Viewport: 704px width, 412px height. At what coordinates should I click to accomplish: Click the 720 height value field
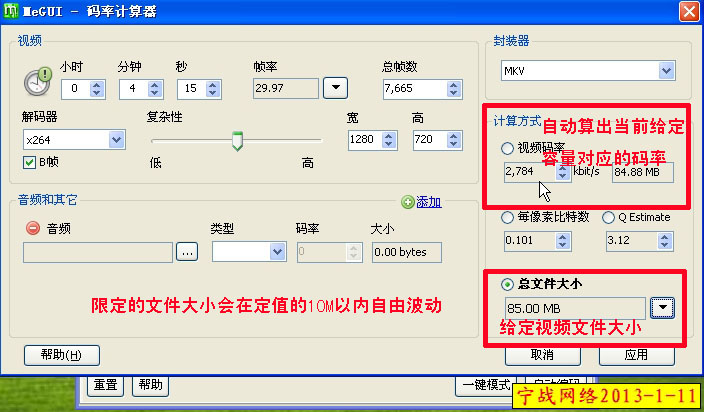pos(430,140)
